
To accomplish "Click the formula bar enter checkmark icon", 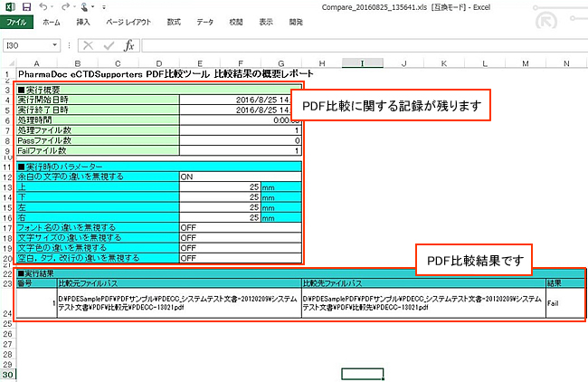I will click(x=108, y=44).
